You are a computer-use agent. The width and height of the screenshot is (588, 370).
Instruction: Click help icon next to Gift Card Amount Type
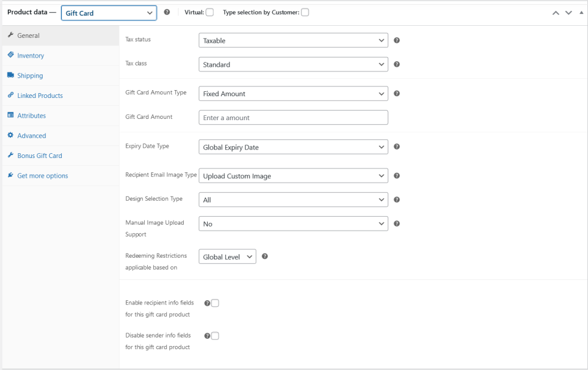coord(396,94)
